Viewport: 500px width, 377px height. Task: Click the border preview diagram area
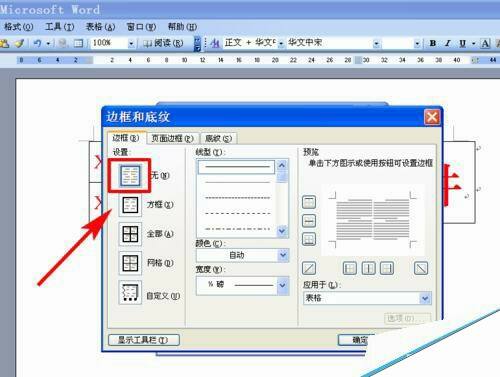coord(373,220)
